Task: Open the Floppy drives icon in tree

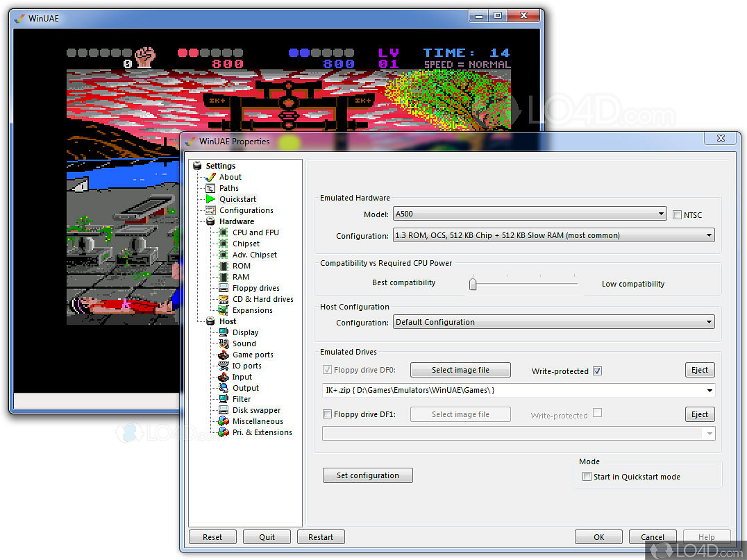Action: (224, 288)
